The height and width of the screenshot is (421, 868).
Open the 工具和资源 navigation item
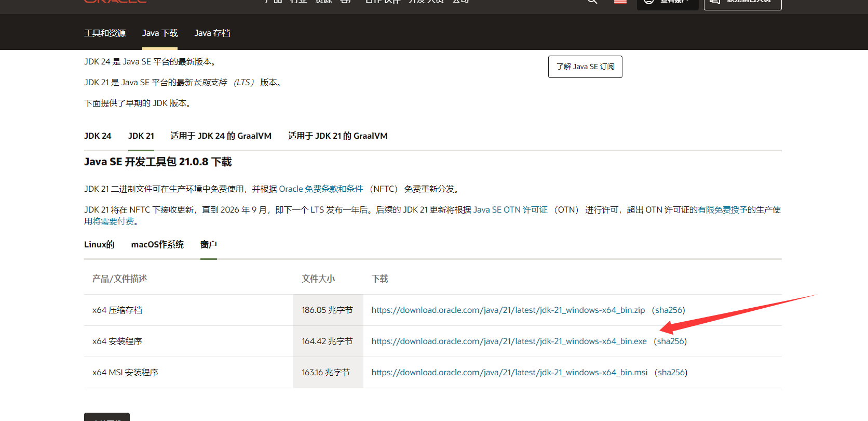click(x=105, y=33)
